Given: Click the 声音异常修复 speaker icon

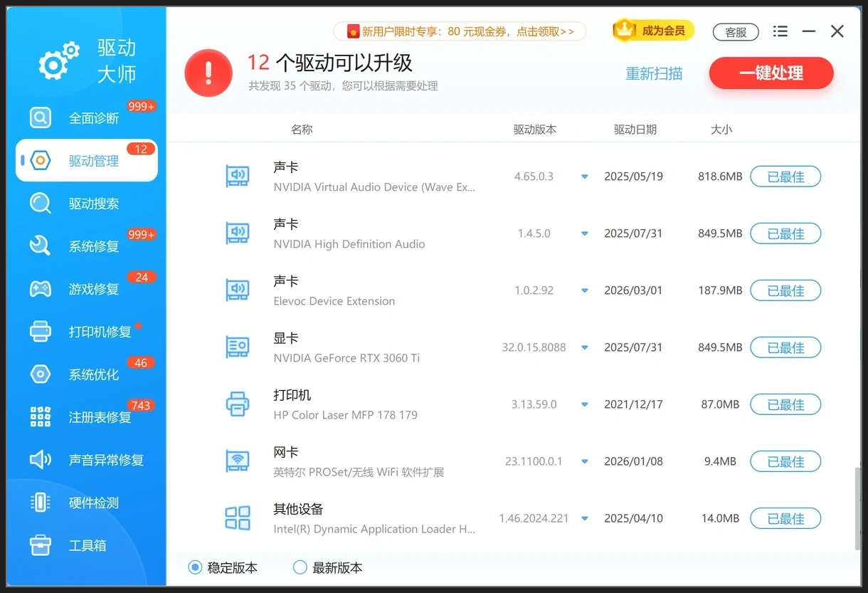Looking at the screenshot, I should [41, 459].
